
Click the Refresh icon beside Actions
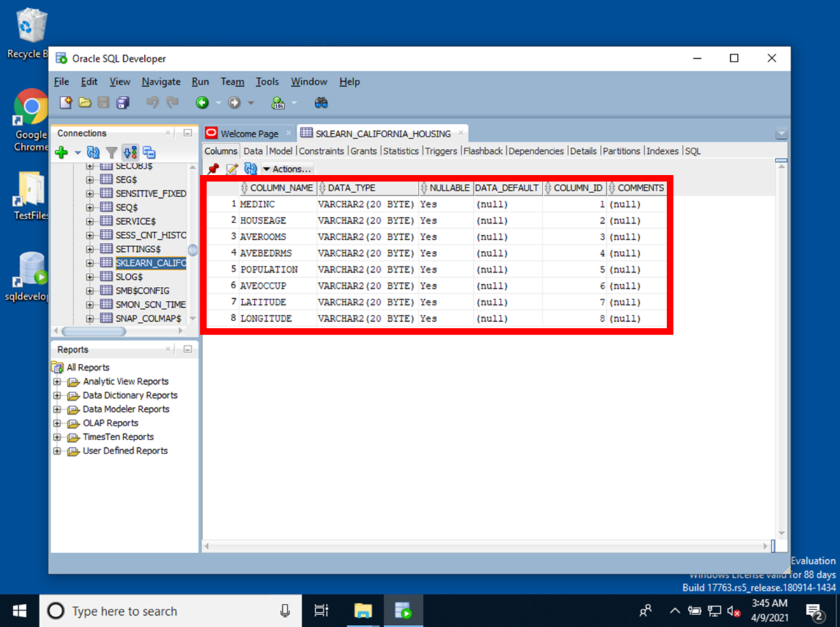[x=250, y=169]
